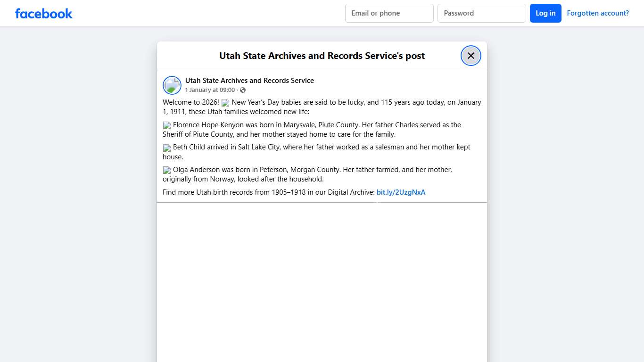Open the Utah State Archives profile picture

pos(172,85)
